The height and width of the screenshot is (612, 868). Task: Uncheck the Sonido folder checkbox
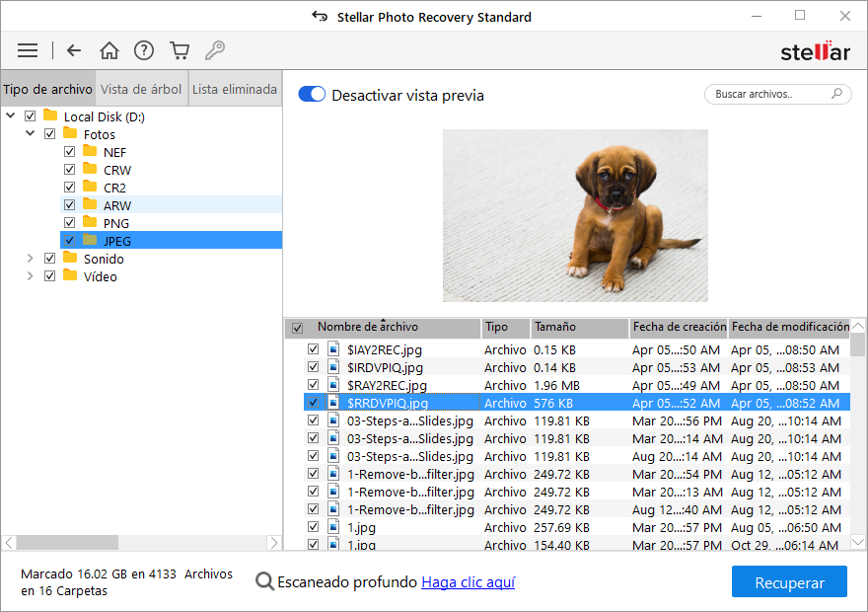click(50, 258)
